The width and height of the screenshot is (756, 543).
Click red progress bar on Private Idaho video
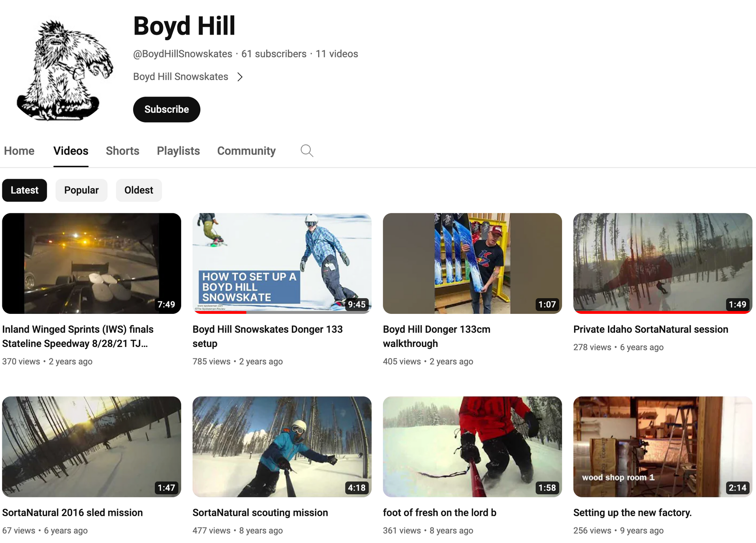663,312
